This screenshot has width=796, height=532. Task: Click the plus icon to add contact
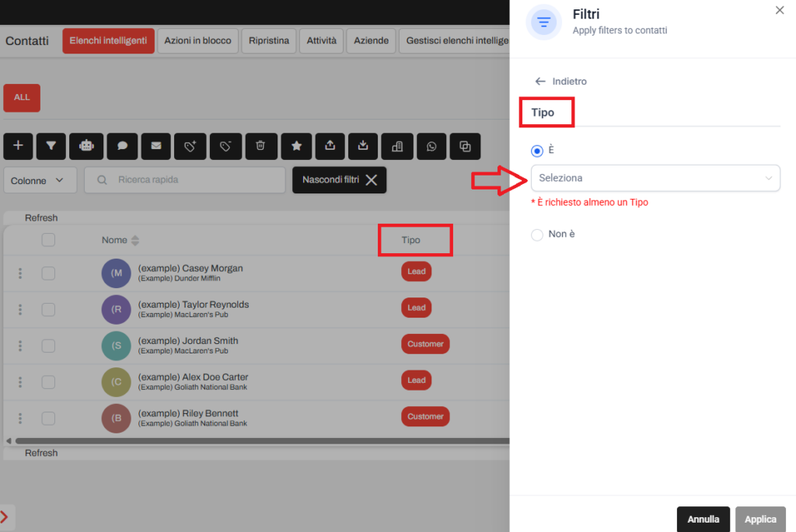tap(19, 145)
